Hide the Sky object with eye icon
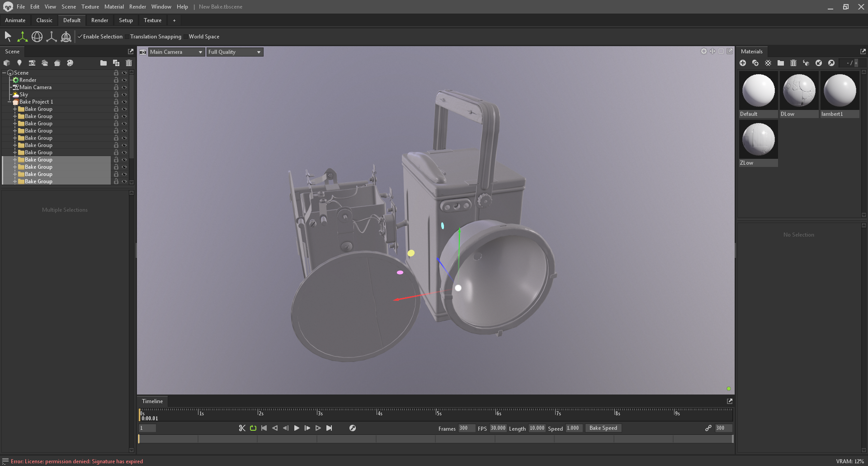 [x=124, y=95]
